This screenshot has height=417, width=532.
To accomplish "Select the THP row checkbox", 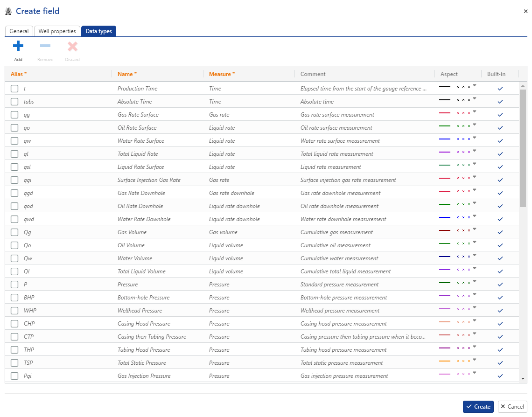I will coord(14,349).
